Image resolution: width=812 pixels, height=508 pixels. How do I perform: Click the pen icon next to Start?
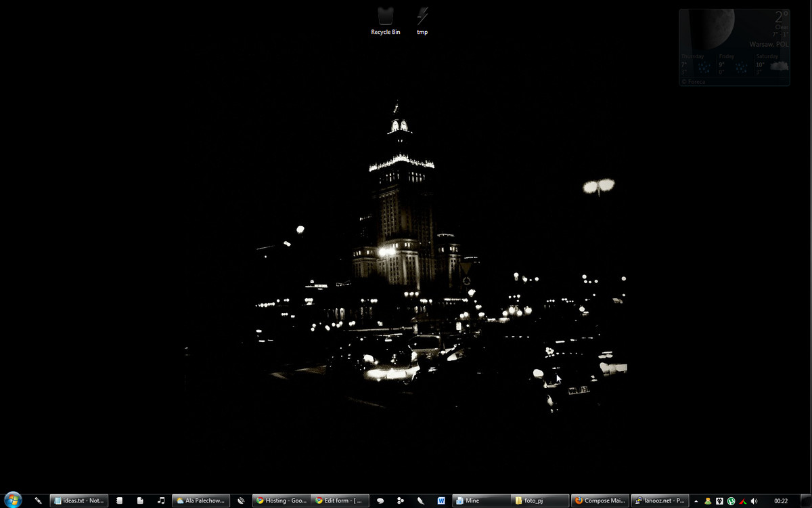[x=38, y=501]
